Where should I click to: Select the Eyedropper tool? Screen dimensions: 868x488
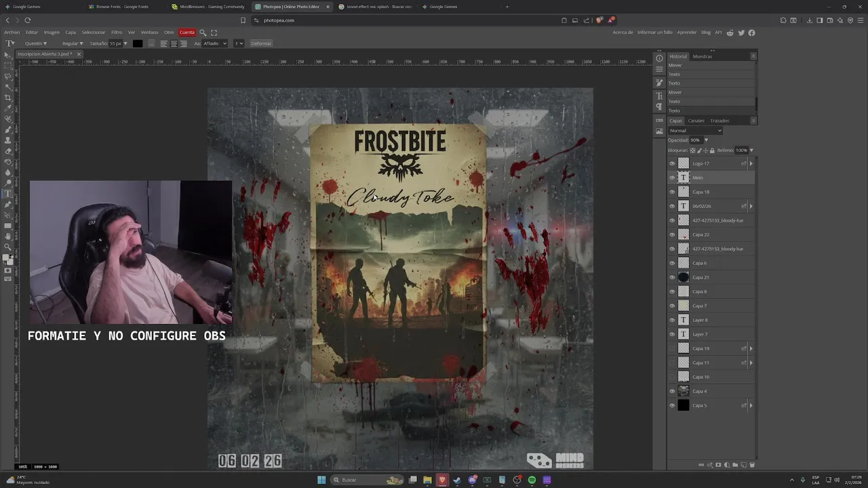pos(8,108)
